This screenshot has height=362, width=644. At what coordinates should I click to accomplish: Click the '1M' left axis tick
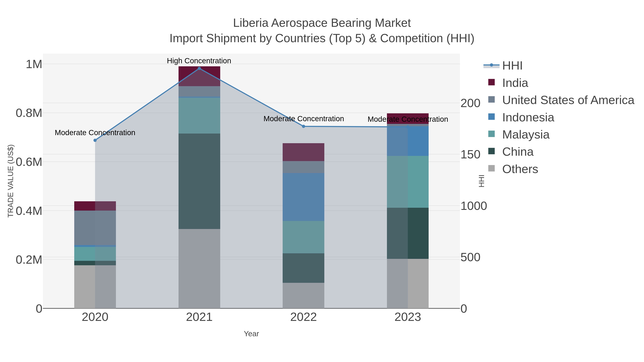coord(34,64)
